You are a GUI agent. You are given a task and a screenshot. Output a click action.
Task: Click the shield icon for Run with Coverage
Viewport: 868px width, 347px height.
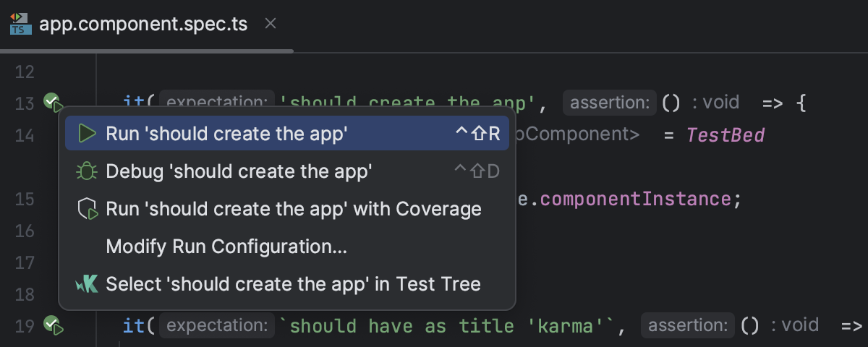[87, 210]
